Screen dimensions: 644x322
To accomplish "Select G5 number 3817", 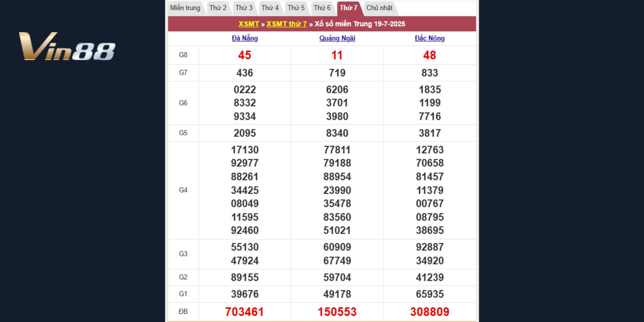I will 430,133.
